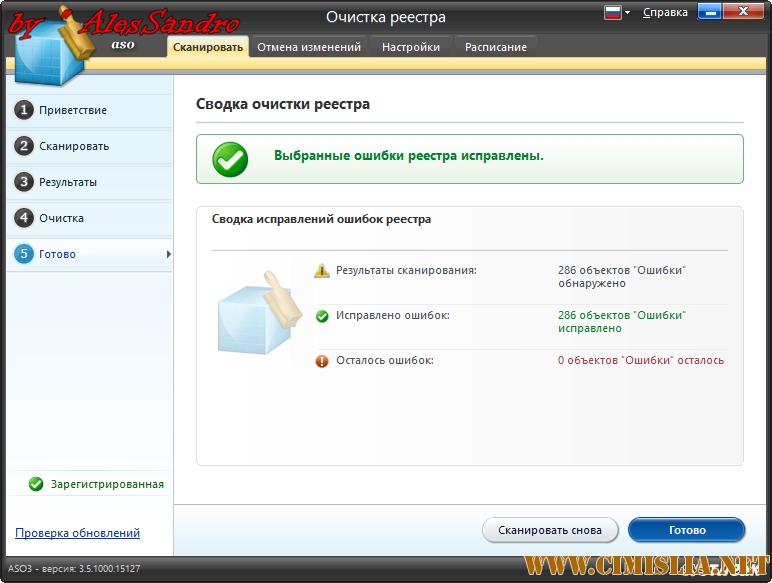Viewport: 772px width, 583px height.
Task: Follow the Проверка обновлений link
Action: click(77, 533)
